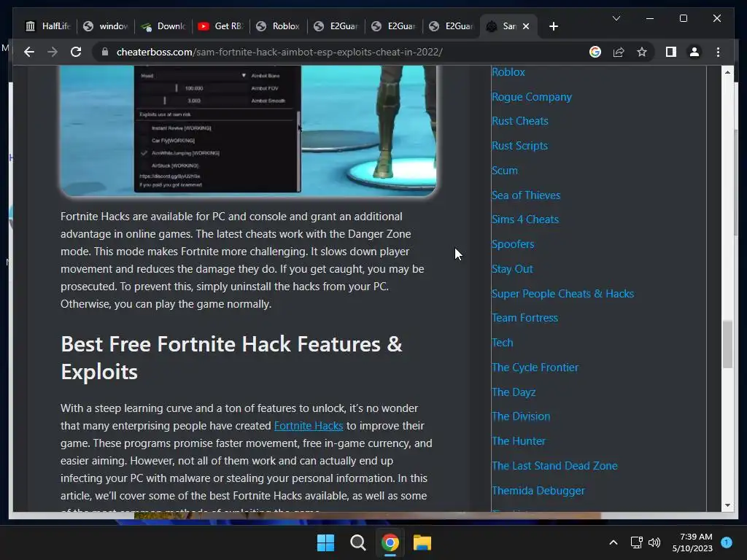The width and height of the screenshot is (747, 560).
Task: Click the Fortnite hack menu screenshot
Action: 248,131
